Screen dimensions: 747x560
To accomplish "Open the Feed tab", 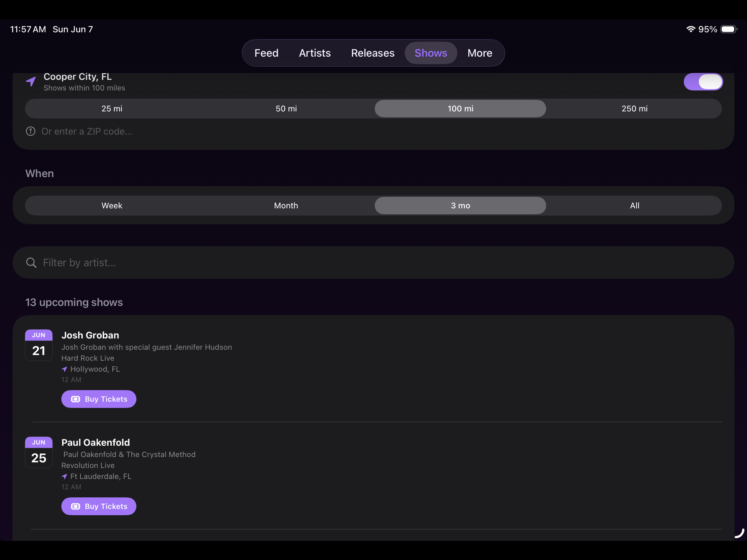I will [x=266, y=53].
